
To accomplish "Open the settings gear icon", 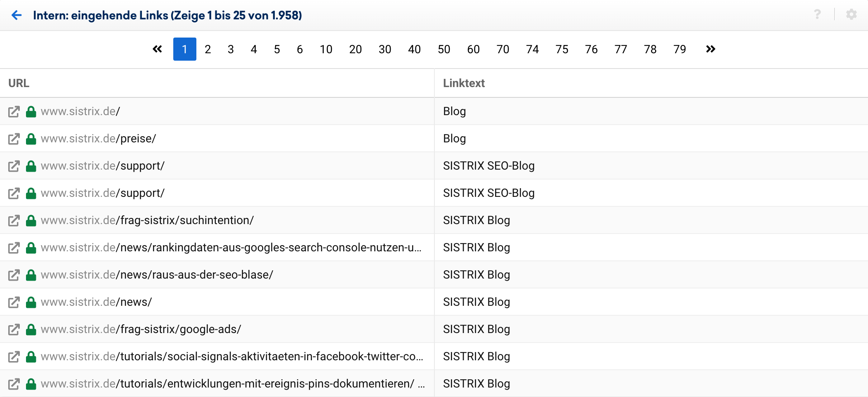I will click(x=851, y=14).
